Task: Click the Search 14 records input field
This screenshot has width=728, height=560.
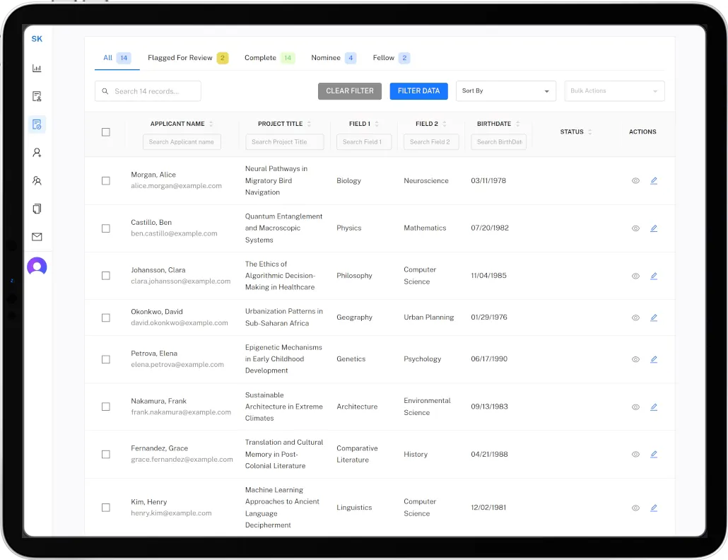Action: click(x=147, y=91)
